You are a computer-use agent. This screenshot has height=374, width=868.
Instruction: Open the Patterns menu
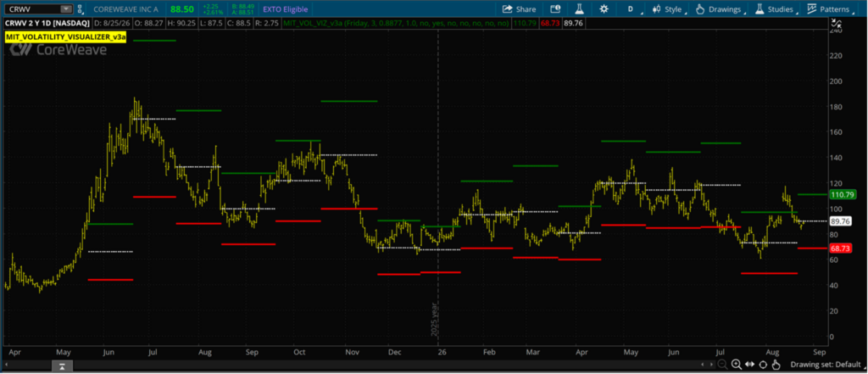click(x=831, y=8)
